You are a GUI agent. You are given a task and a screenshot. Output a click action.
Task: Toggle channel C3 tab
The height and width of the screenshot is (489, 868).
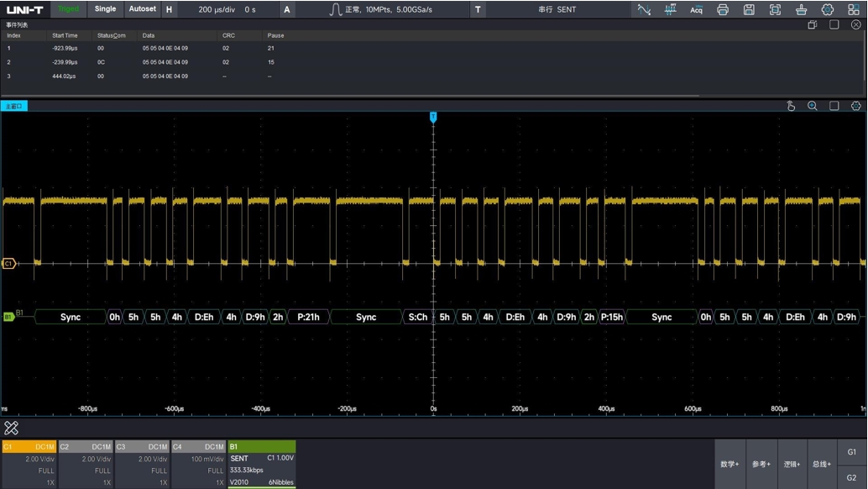pyautogui.click(x=142, y=446)
